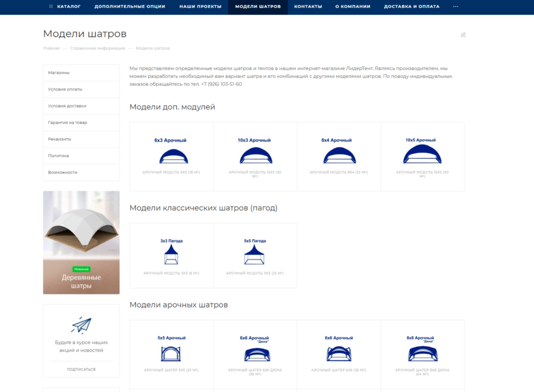Open Магазины in the sidebar

point(81,73)
